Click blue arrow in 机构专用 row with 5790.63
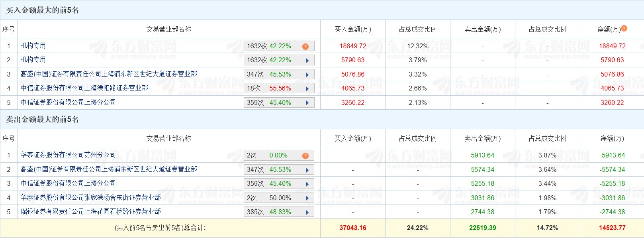Viewport: 644px width, 238px height. (x=307, y=61)
